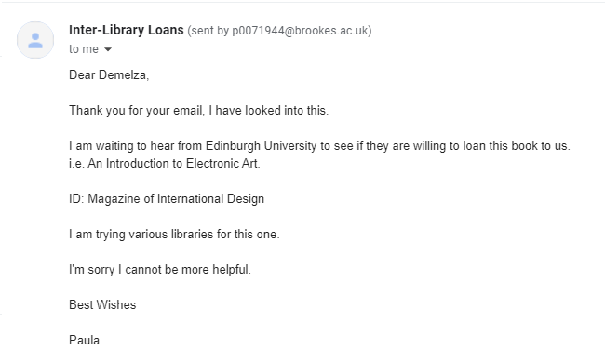
Task: Click 'I'm sorry I cannot be more helpful'
Action: 160,269
